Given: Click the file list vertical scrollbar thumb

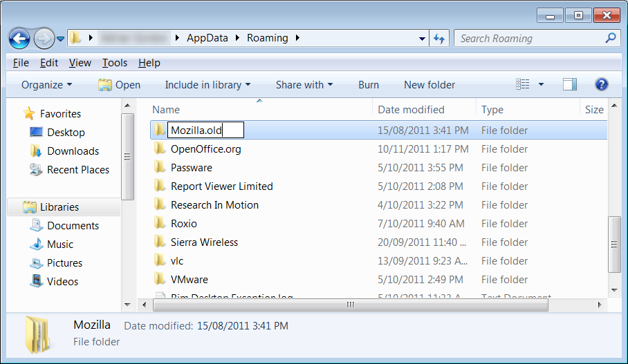Looking at the screenshot, I should click(614, 245).
